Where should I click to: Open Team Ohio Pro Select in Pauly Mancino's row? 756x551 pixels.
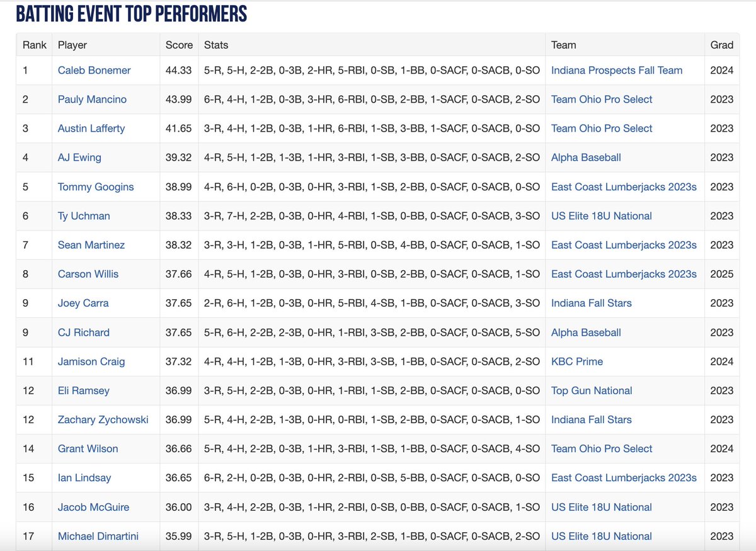coord(602,99)
